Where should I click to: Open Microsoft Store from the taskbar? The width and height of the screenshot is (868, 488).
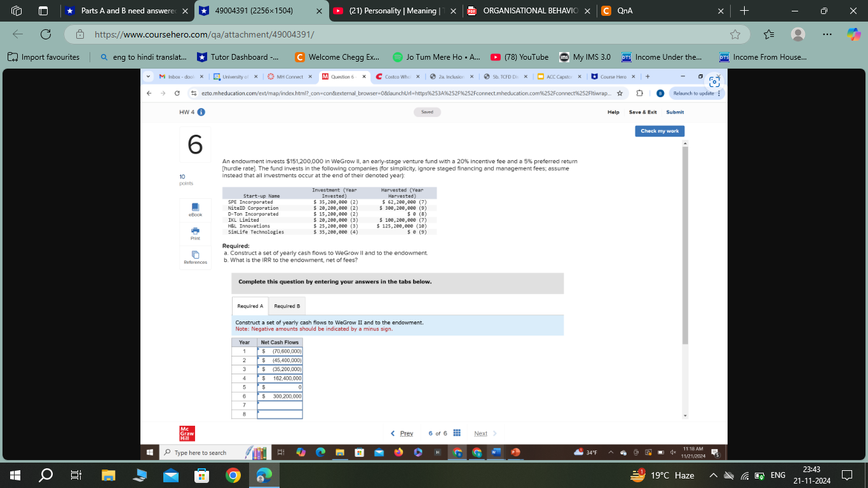[201, 475]
